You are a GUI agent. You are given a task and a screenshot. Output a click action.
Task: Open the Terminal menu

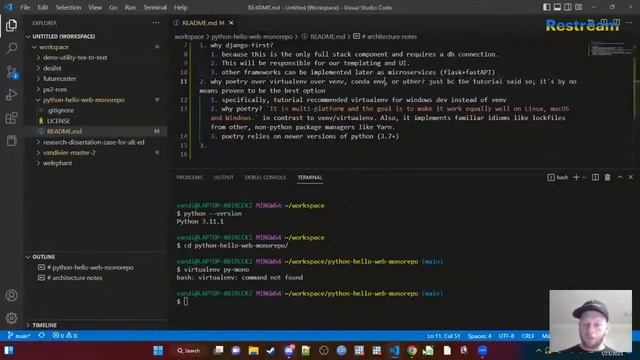click(x=155, y=7)
